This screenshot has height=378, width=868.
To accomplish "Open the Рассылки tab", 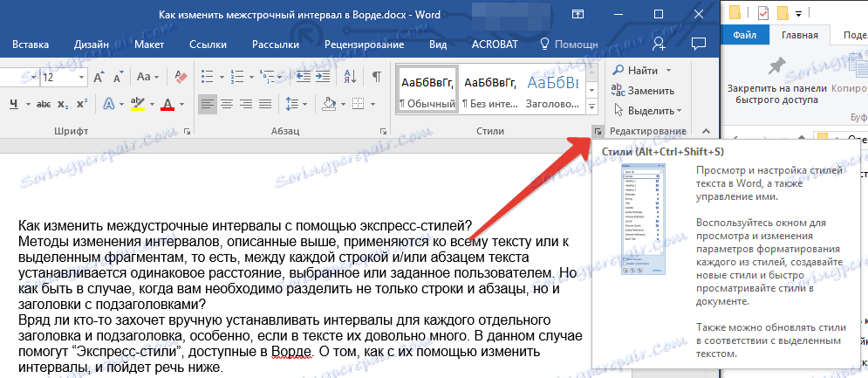I will pyautogui.click(x=276, y=45).
